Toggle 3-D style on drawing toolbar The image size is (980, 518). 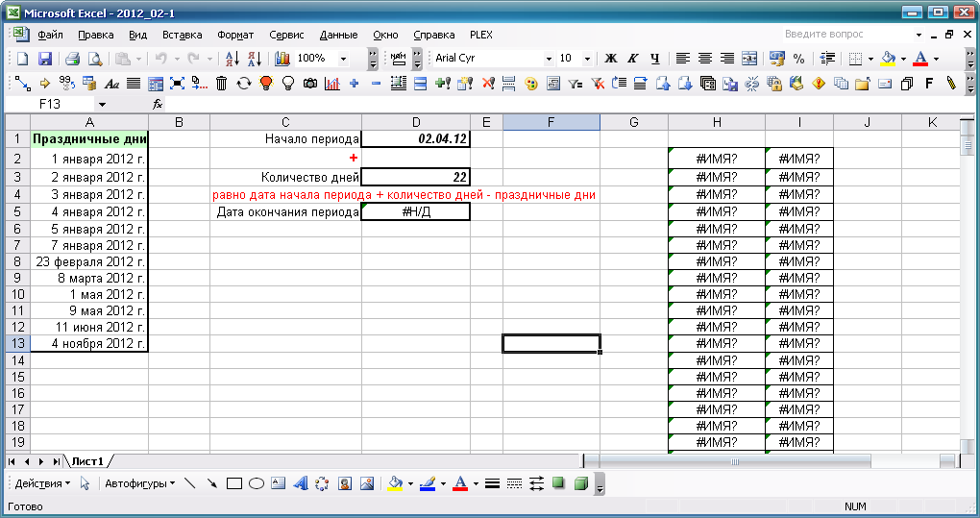click(580, 483)
